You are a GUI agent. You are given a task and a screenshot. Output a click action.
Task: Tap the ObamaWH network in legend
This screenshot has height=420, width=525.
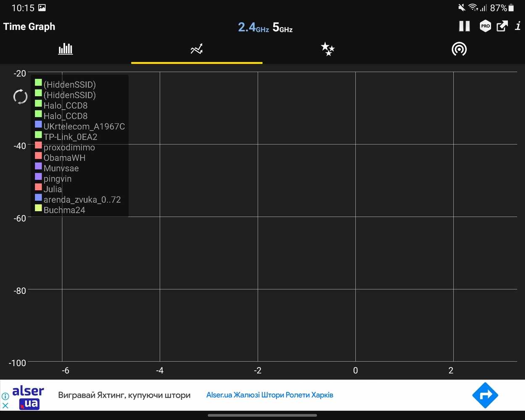pyautogui.click(x=64, y=158)
